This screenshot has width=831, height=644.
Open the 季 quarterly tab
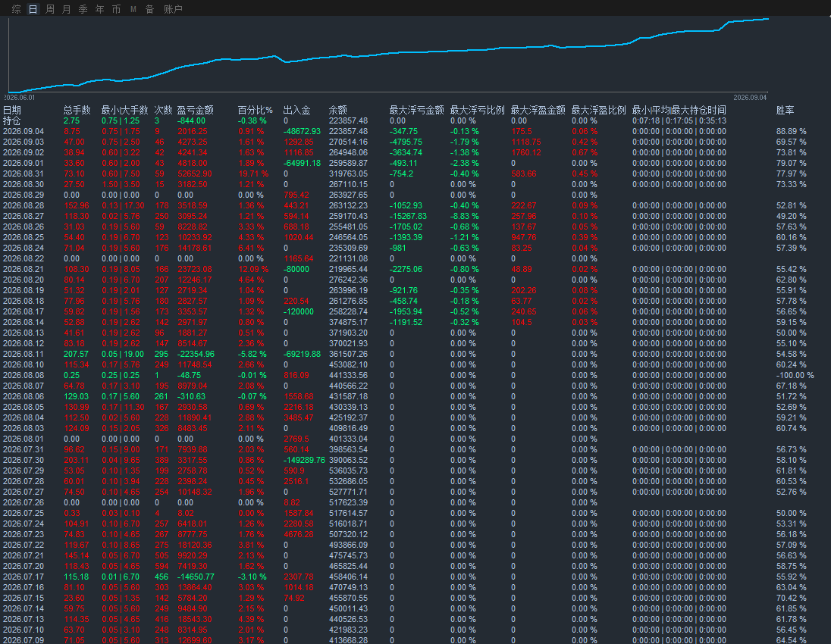83,9
